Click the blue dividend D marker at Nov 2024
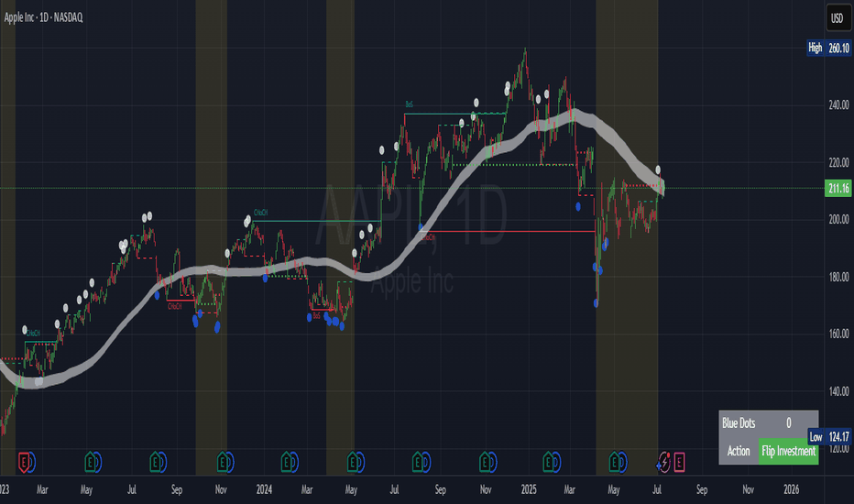The image size is (854, 504). click(x=492, y=463)
